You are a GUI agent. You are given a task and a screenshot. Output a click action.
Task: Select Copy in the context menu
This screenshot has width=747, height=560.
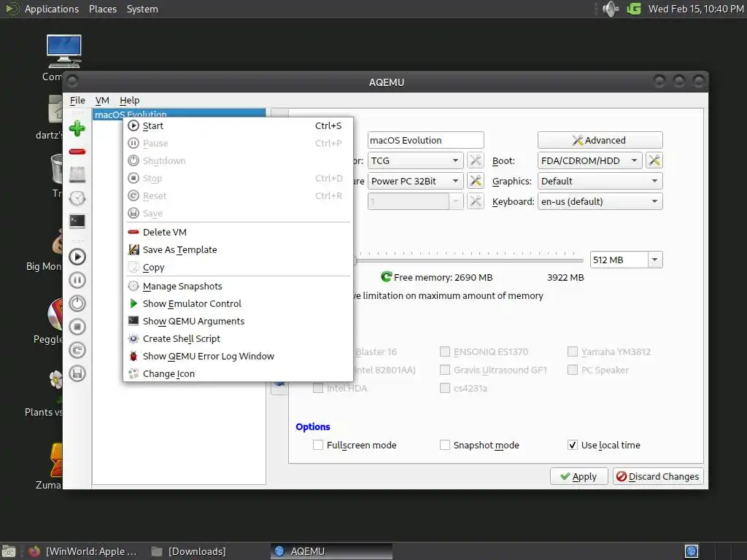click(238, 267)
